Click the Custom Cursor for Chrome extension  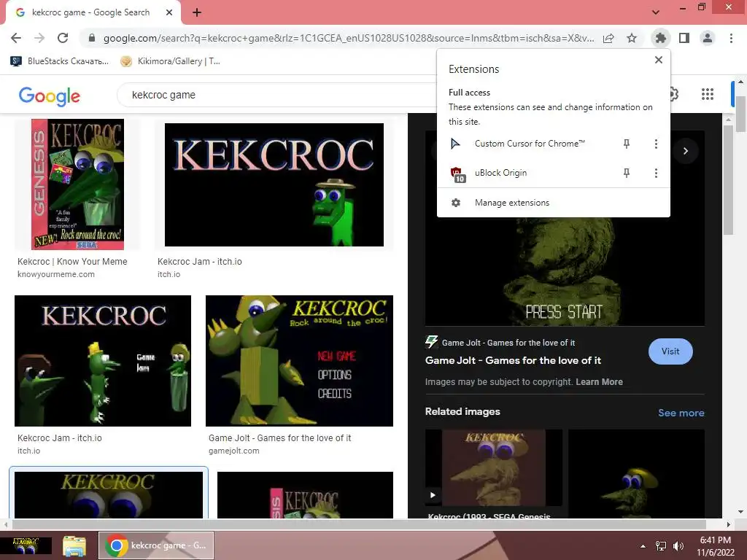[530, 144]
